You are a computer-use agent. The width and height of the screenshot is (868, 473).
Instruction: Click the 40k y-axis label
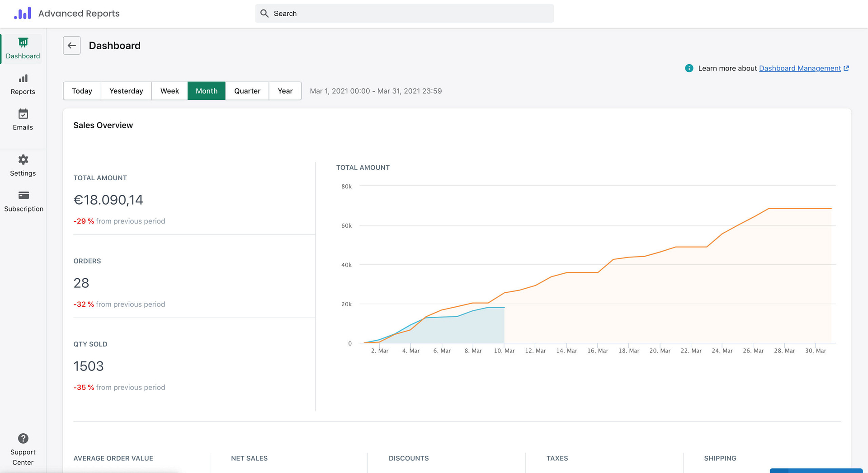pyautogui.click(x=347, y=265)
